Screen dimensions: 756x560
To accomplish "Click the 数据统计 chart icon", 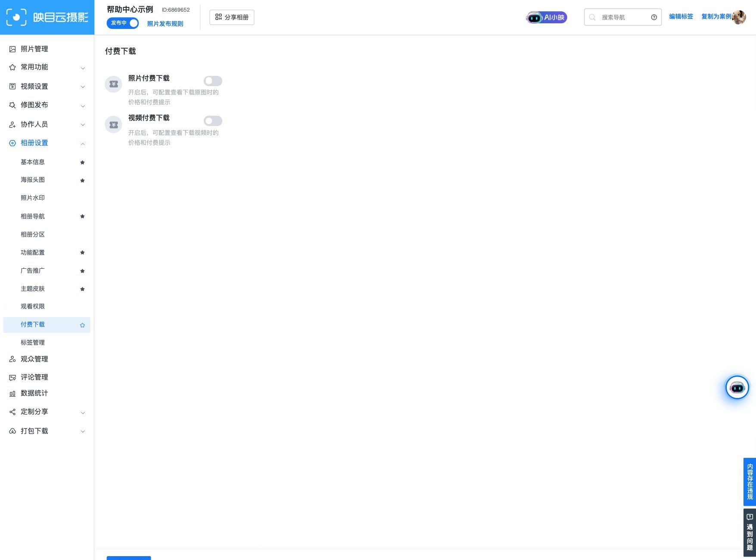I will point(12,393).
